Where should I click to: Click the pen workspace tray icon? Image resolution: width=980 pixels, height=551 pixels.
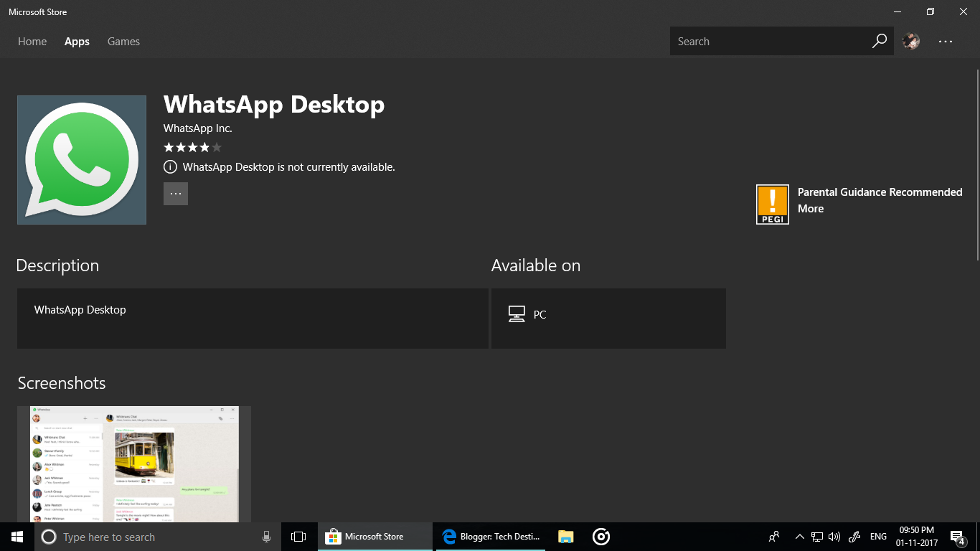coord(854,537)
